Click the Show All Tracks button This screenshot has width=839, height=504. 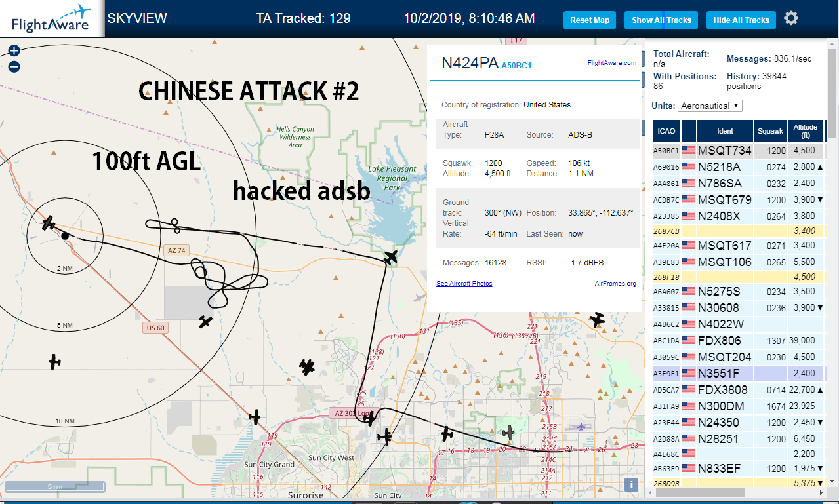click(x=661, y=20)
